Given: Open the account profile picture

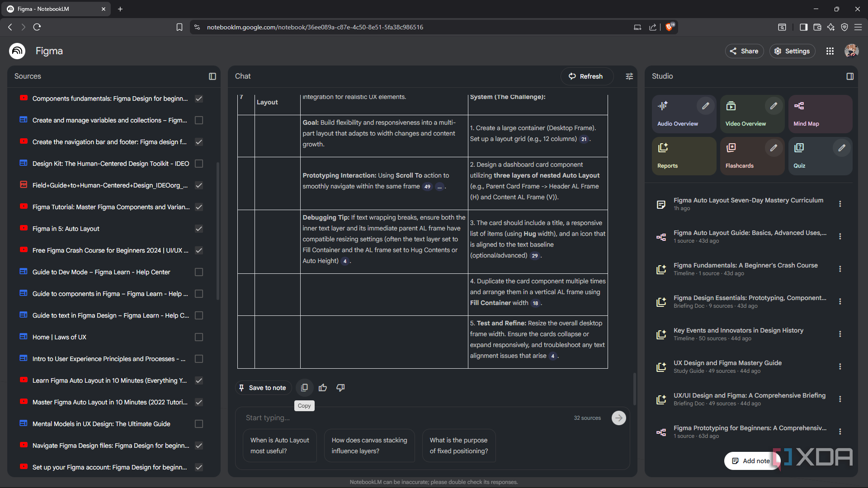Looking at the screenshot, I should pyautogui.click(x=852, y=51).
